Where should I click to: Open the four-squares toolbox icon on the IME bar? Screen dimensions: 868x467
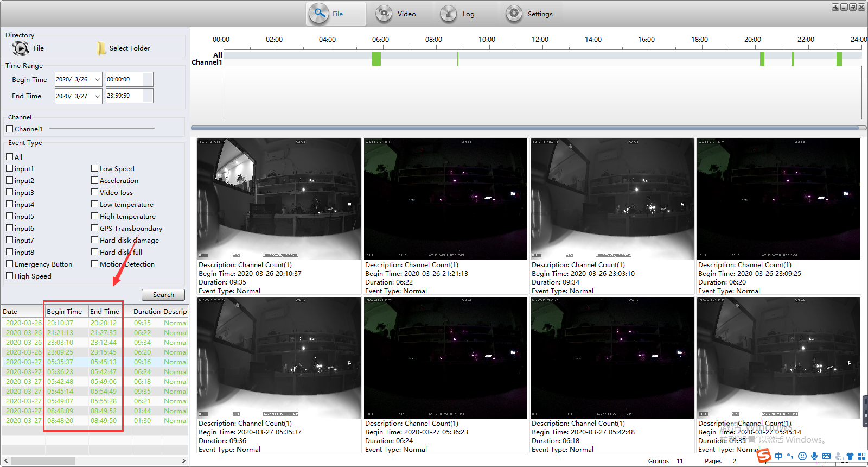tap(861, 456)
